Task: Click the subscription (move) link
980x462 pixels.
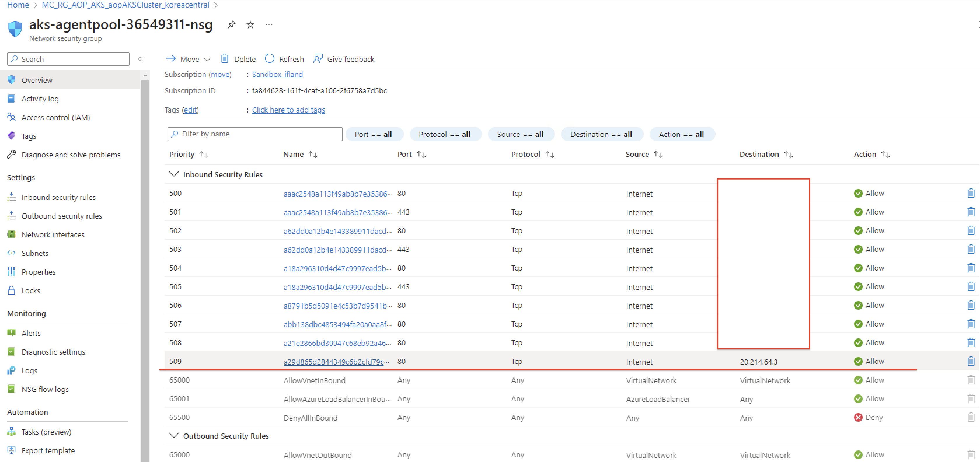Action: coord(220,75)
